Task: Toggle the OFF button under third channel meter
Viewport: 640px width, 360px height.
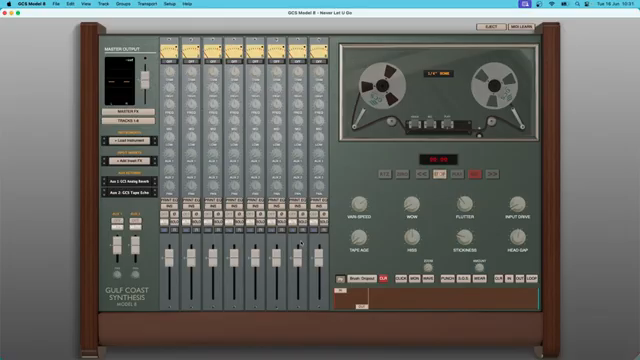Action: pyautogui.click(x=212, y=62)
